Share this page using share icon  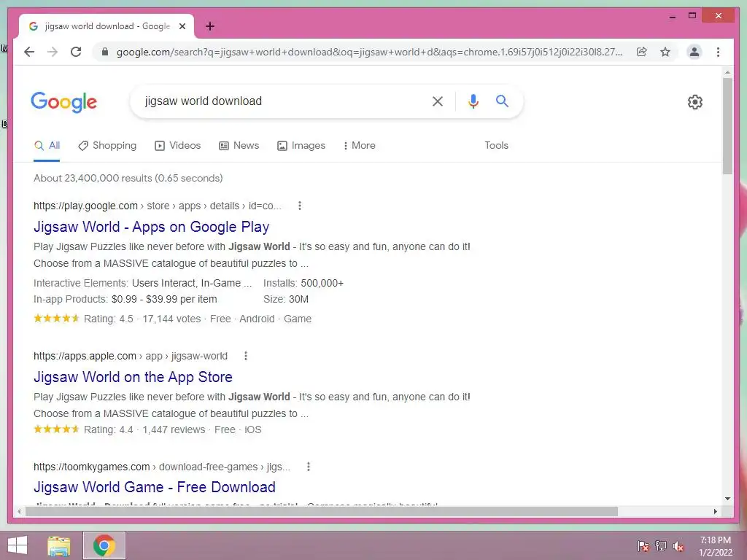tap(642, 52)
